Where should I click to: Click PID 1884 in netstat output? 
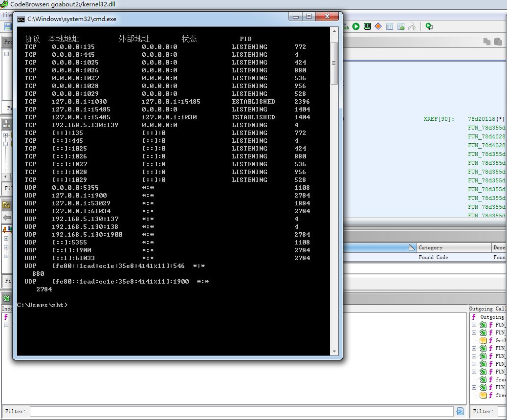(302, 203)
